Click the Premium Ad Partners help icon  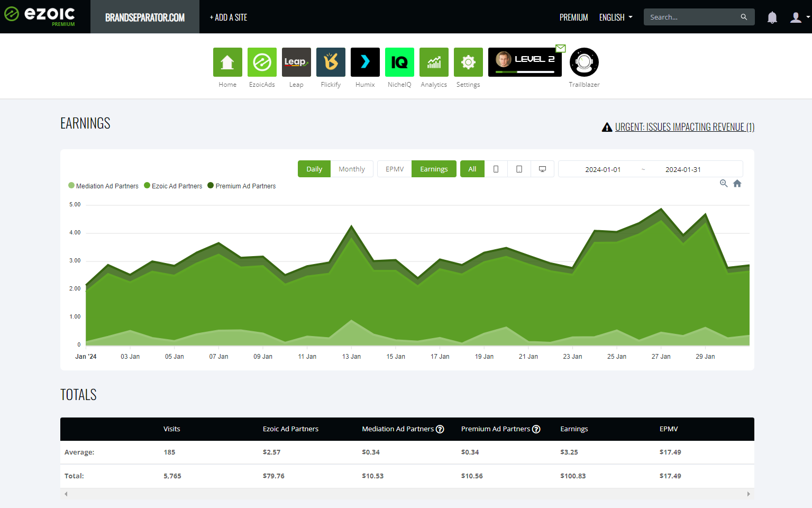[x=536, y=429]
